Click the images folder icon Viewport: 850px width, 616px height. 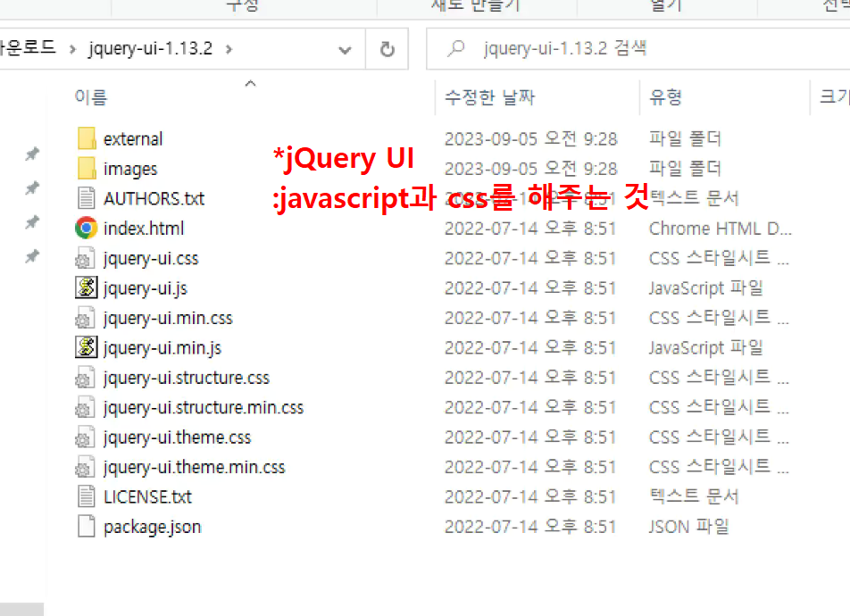(87, 169)
